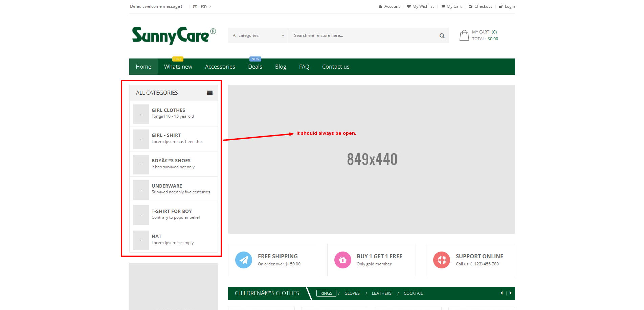Expand the All categories search dropdown
The image size is (644, 310).
(x=258, y=35)
